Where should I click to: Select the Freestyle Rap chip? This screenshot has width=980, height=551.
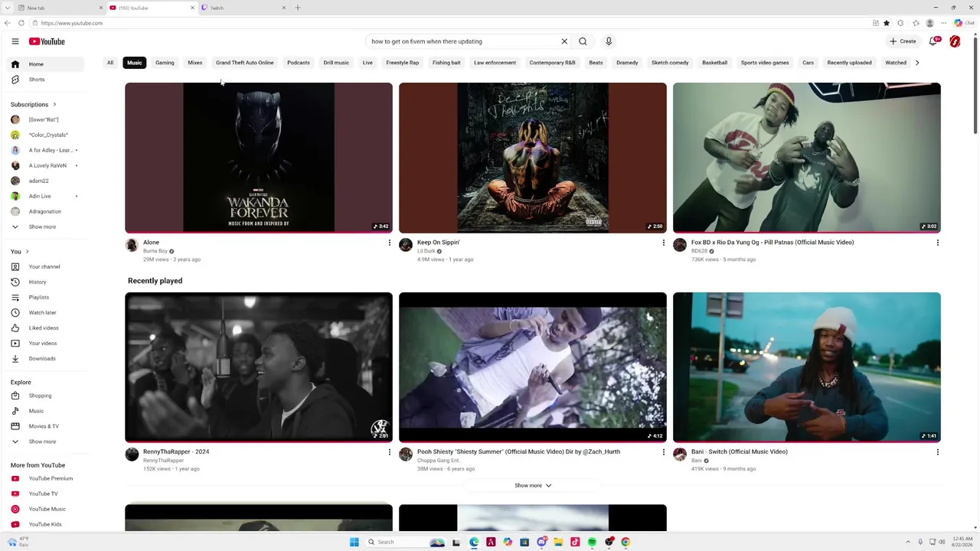(x=402, y=63)
